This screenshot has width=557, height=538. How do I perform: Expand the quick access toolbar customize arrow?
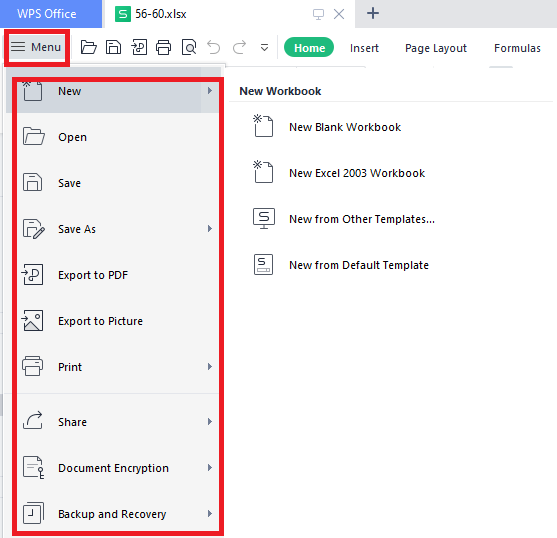point(264,47)
